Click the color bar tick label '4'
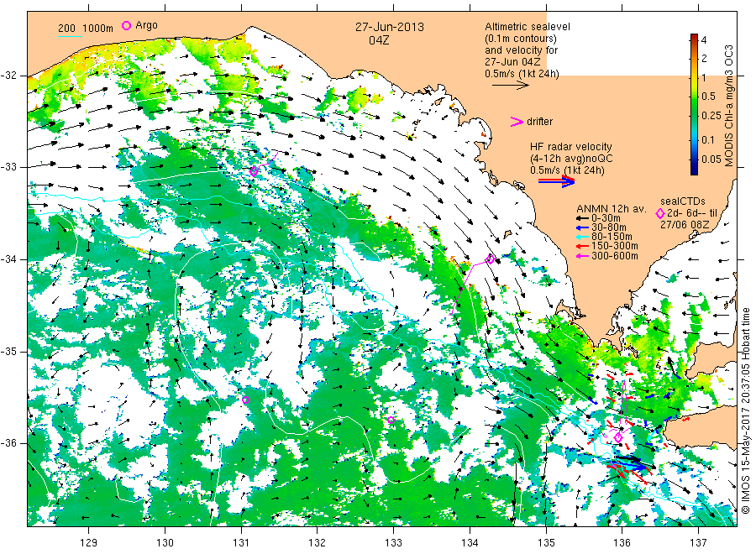The image size is (756, 554). click(704, 40)
